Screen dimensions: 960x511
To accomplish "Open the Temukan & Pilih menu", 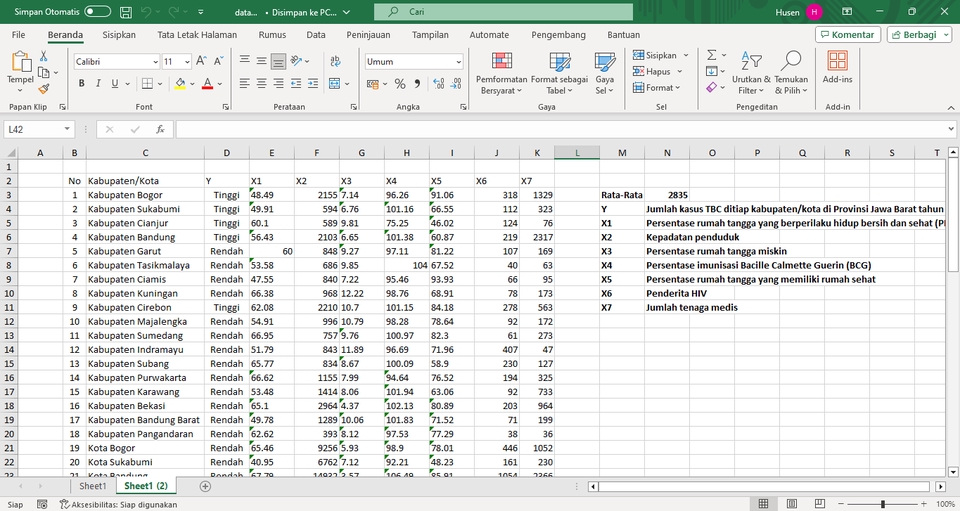I will 791,73.
